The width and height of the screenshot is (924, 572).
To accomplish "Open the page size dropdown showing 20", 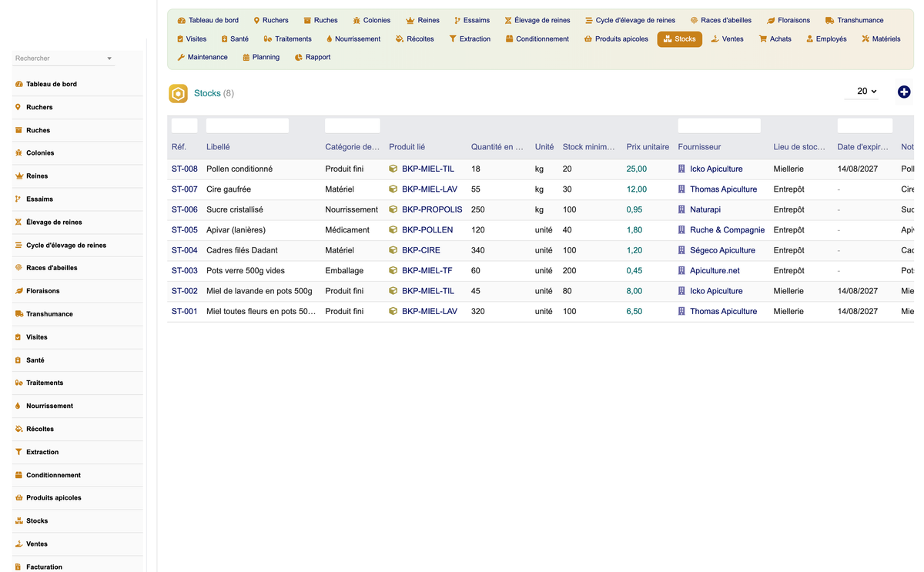I will click(x=862, y=92).
